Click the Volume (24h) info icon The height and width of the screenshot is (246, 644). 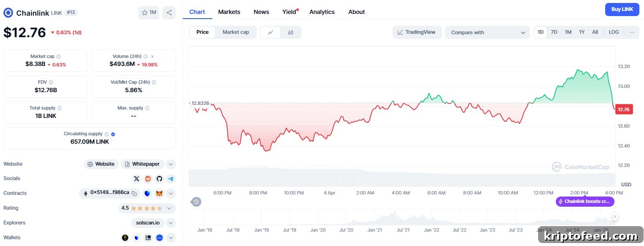click(146, 57)
